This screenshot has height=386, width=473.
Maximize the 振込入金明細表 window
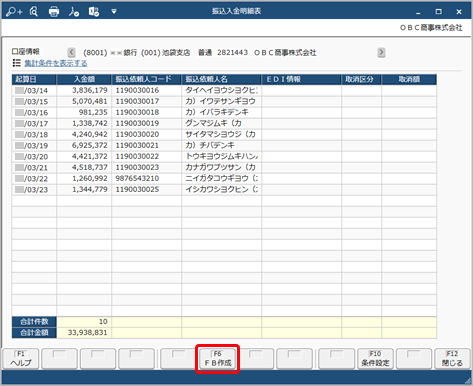[439, 12]
